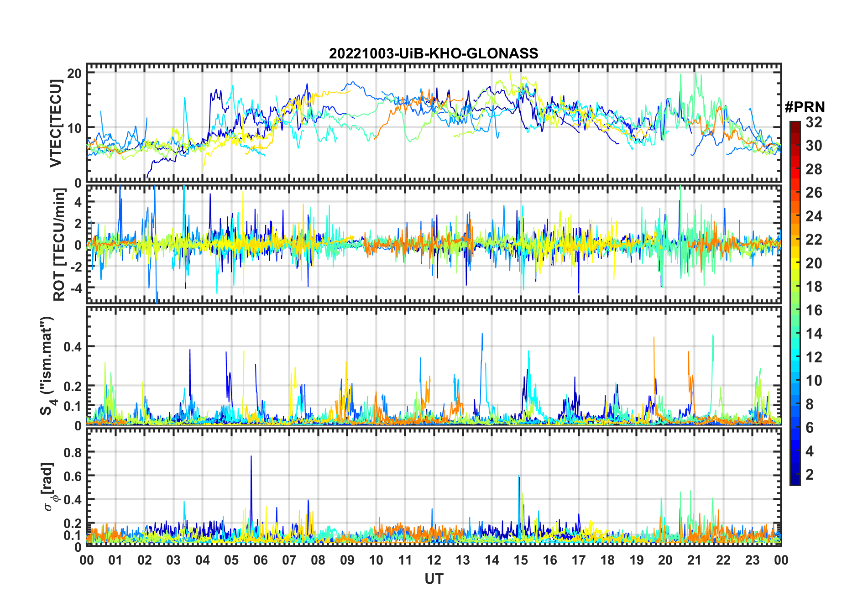The image size is (868, 607).
Task: Select colorbar tick label 24
Action: coord(814,216)
